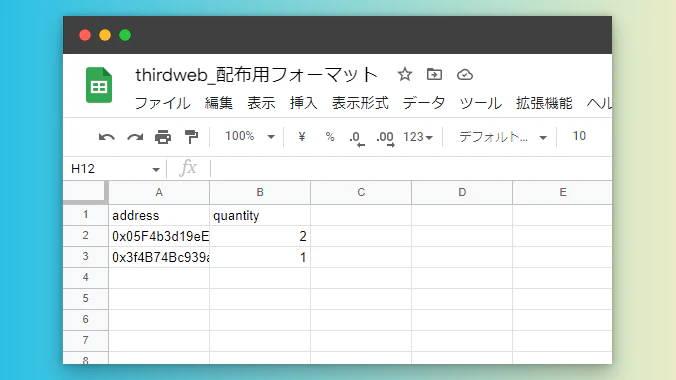Click the redo arrow icon
This screenshot has height=380, width=676.
click(x=135, y=137)
